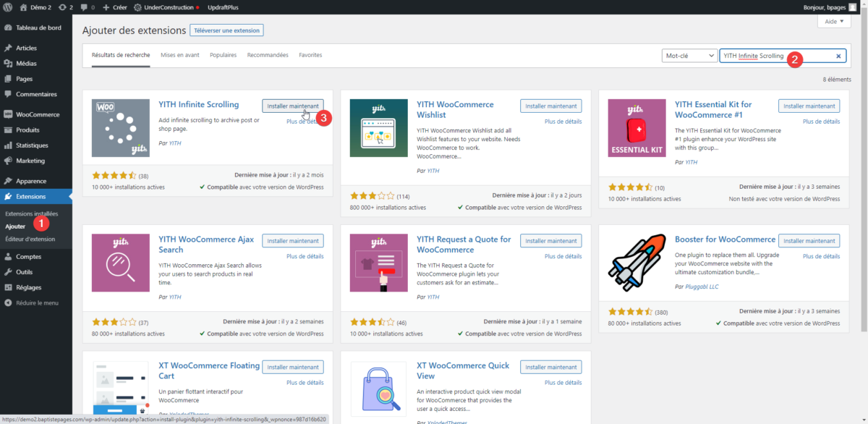Install YITH WooCommerce Ajax Search now
Screen dimensions: 868x424
point(293,240)
